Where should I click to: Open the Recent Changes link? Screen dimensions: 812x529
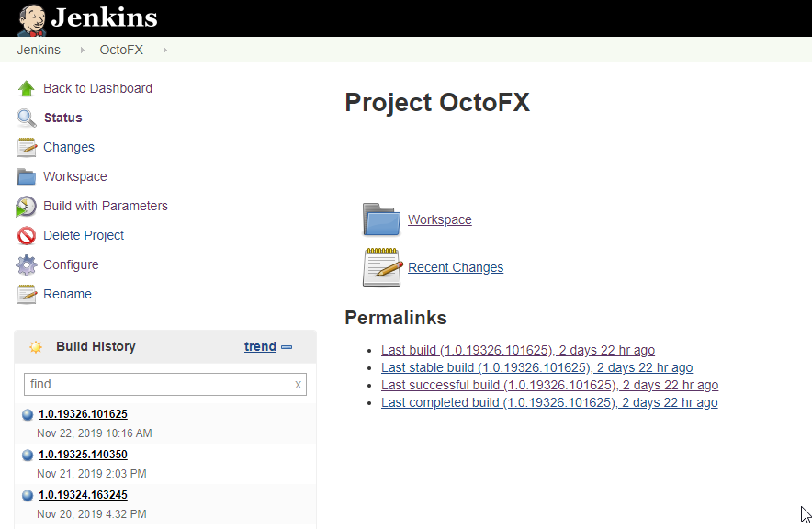coord(456,267)
